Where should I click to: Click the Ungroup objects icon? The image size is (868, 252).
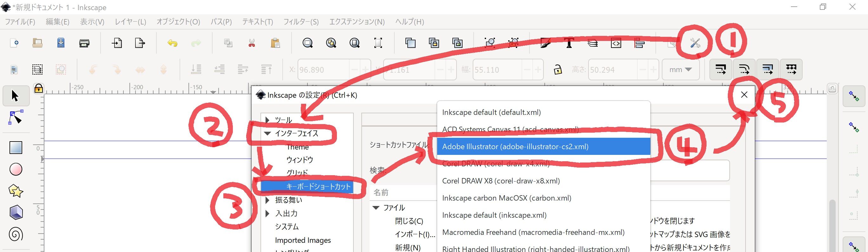tap(514, 43)
